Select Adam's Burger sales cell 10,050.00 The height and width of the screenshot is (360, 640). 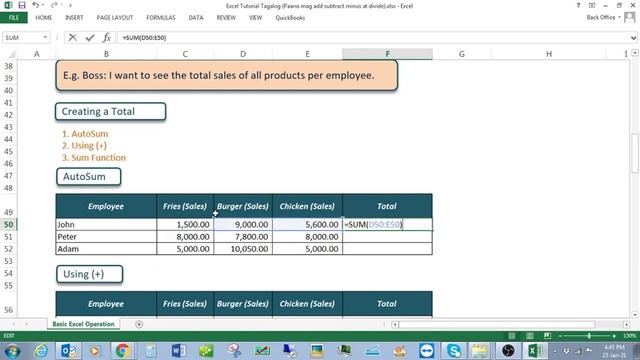(x=243, y=249)
